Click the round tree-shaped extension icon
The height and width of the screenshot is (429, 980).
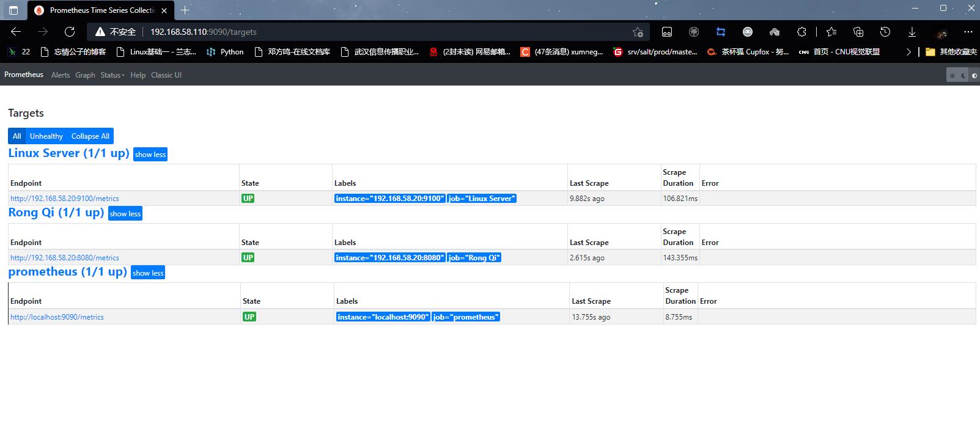[x=694, y=32]
